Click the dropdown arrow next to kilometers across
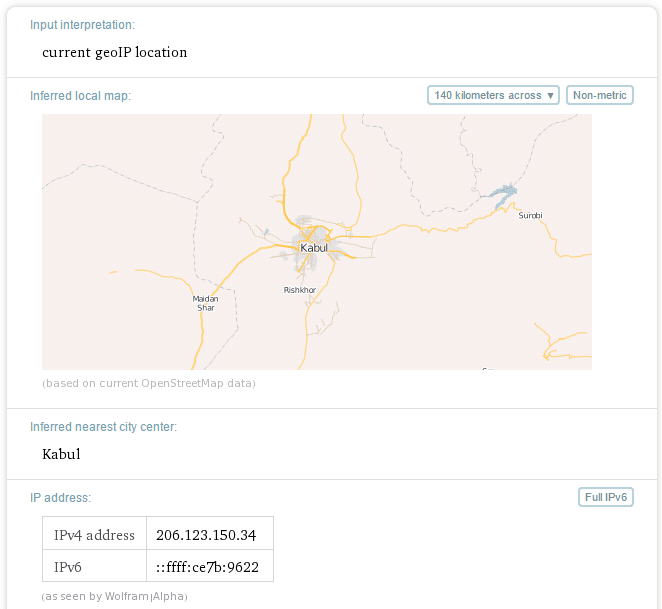The image size is (662, 609). point(551,96)
